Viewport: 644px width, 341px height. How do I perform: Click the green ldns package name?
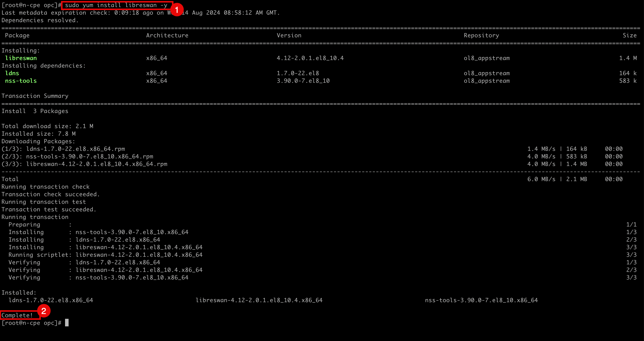tap(12, 73)
